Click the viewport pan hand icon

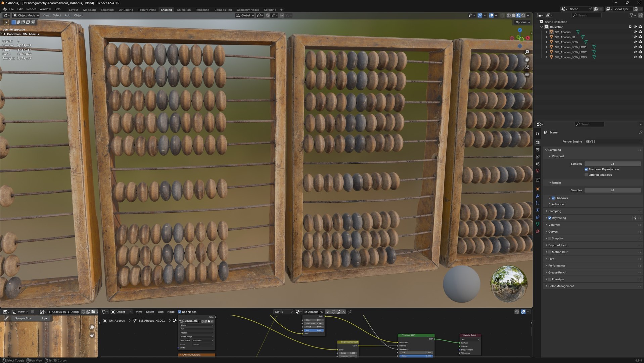[x=527, y=59]
